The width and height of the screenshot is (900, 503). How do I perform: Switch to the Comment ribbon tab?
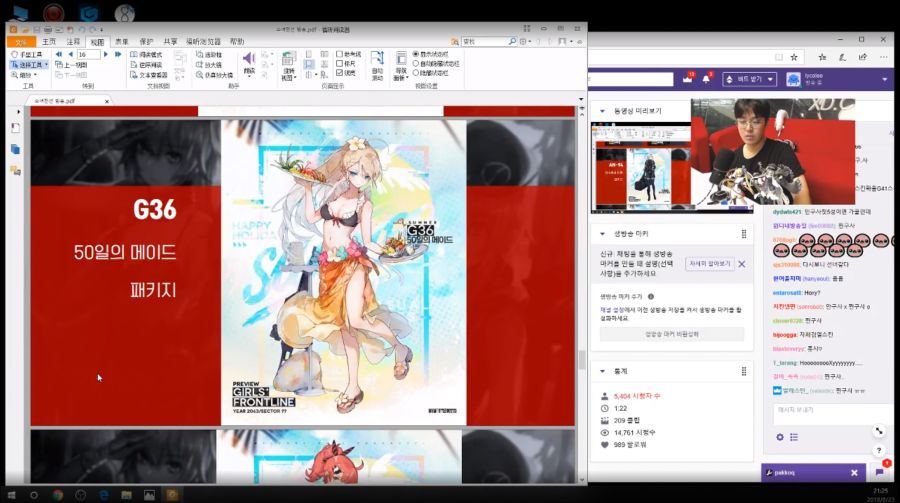pyautogui.click(x=73, y=42)
